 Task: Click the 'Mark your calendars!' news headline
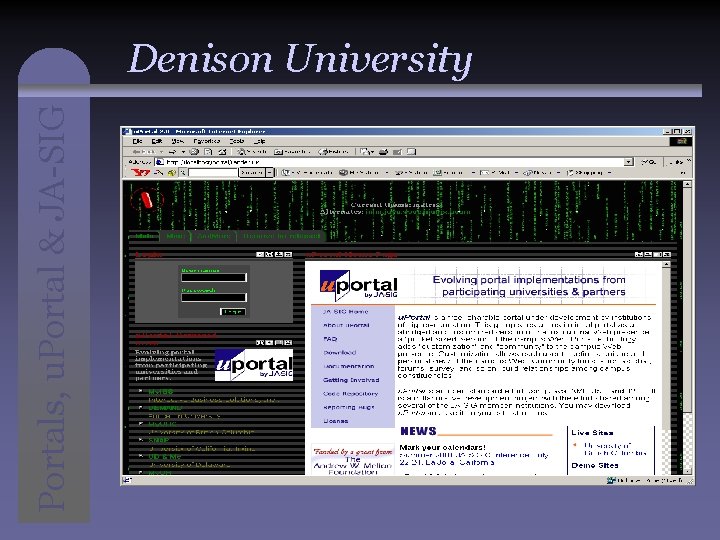(442, 447)
